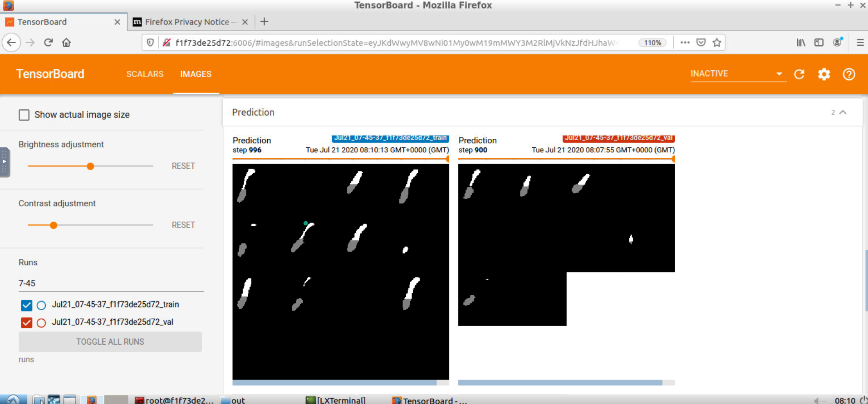
Task: Show only the _train run via radio
Action: [x=41, y=306]
